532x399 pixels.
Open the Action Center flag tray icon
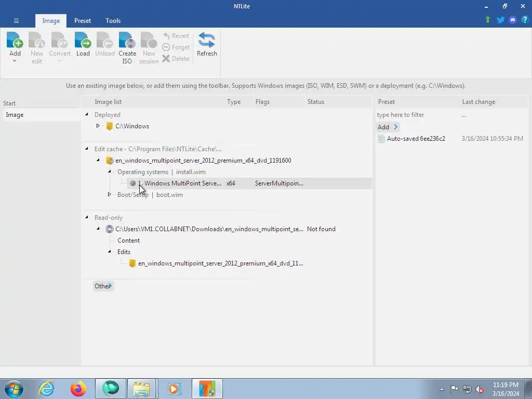pos(454,389)
